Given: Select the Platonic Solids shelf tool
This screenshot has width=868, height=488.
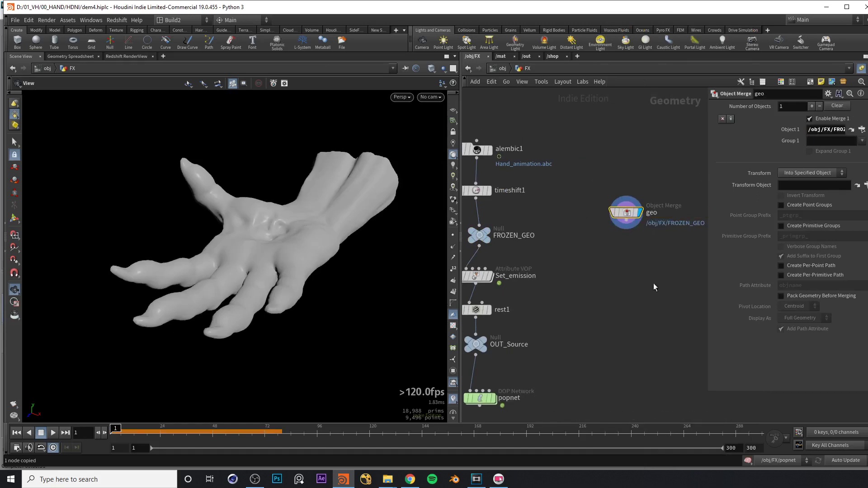Looking at the screenshot, I should [x=277, y=43].
